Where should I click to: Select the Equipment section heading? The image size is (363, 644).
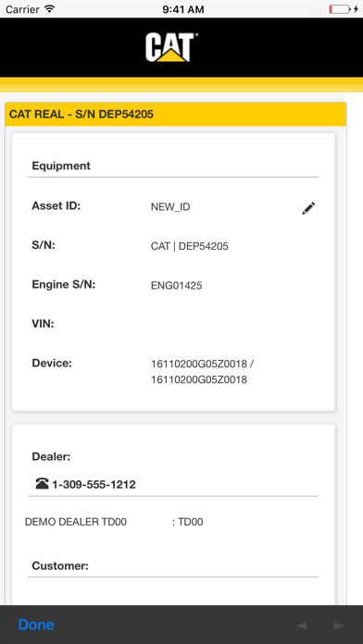point(61,166)
